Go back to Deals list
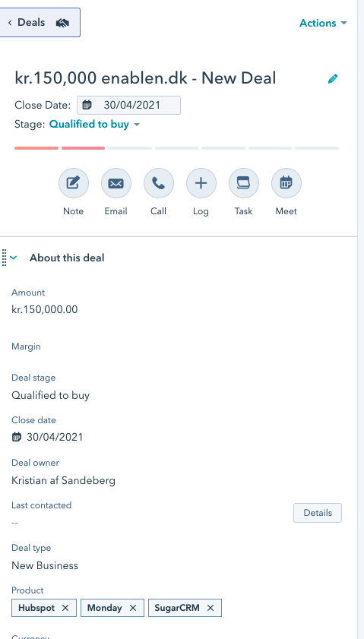This screenshot has height=639, width=364. tap(39, 22)
